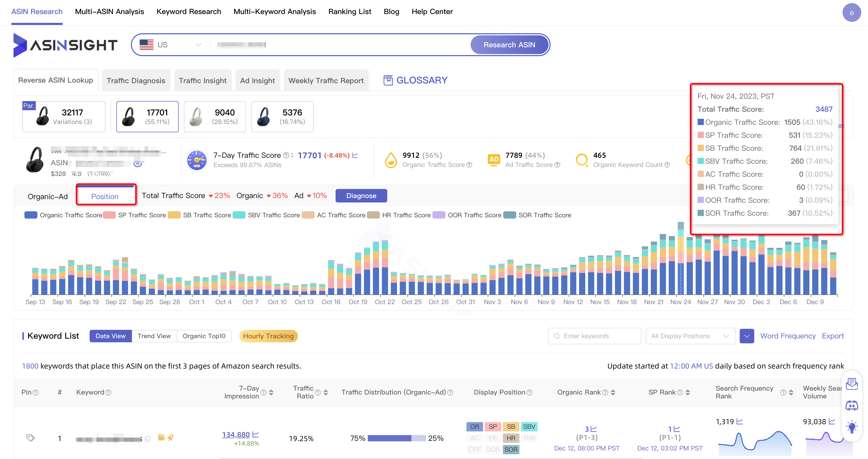Click Organic Traffic Score question mark

pyautogui.click(x=469, y=165)
